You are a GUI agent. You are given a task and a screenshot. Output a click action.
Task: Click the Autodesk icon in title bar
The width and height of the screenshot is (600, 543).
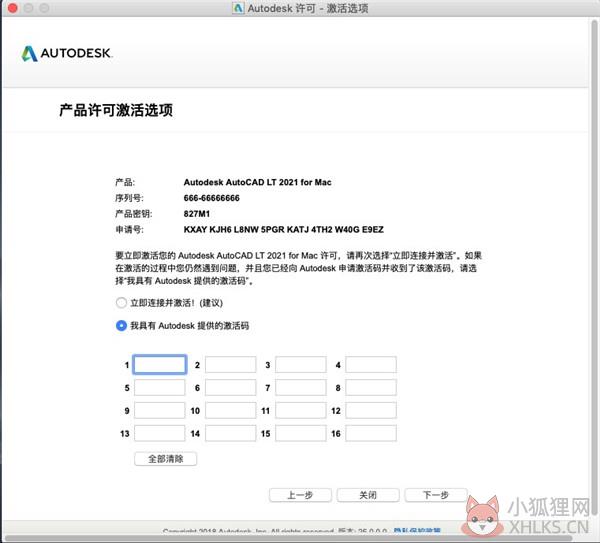click(238, 8)
